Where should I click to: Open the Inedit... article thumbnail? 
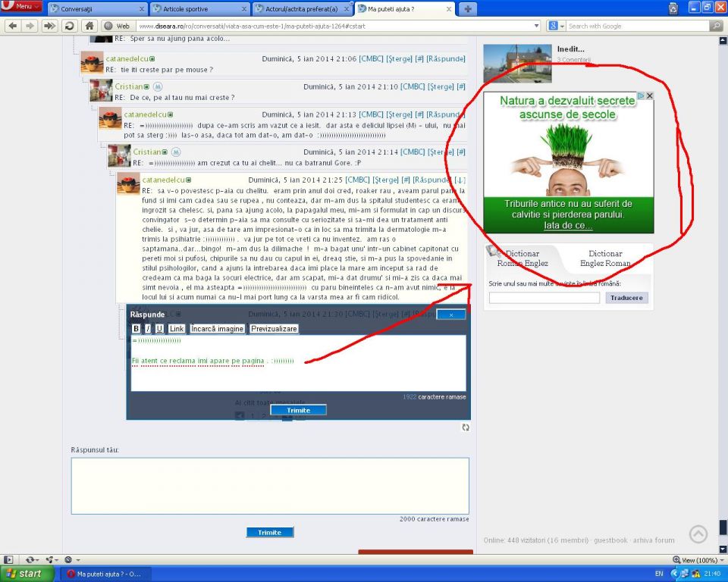pos(517,64)
